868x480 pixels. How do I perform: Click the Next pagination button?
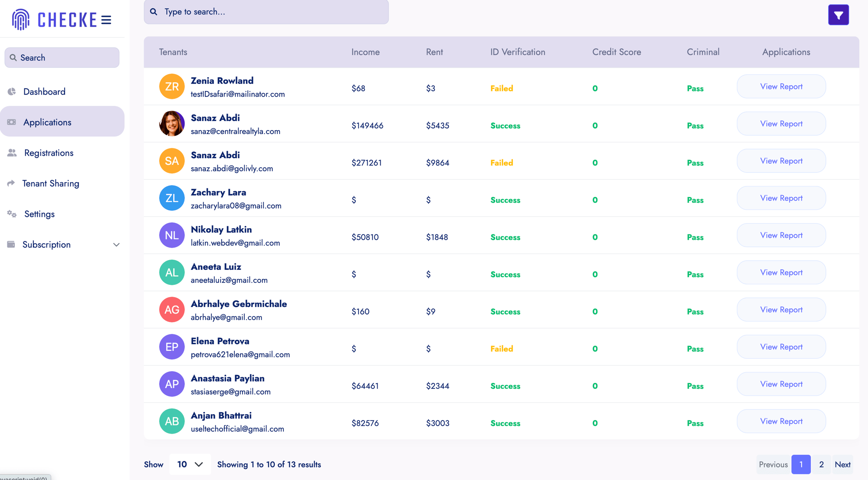pyautogui.click(x=842, y=464)
